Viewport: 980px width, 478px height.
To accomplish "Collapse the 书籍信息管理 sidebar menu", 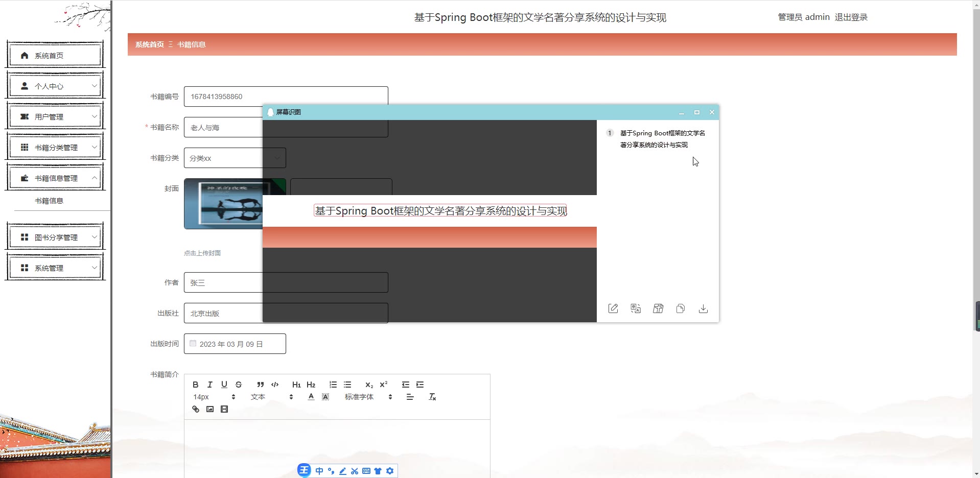I will point(55,178).
